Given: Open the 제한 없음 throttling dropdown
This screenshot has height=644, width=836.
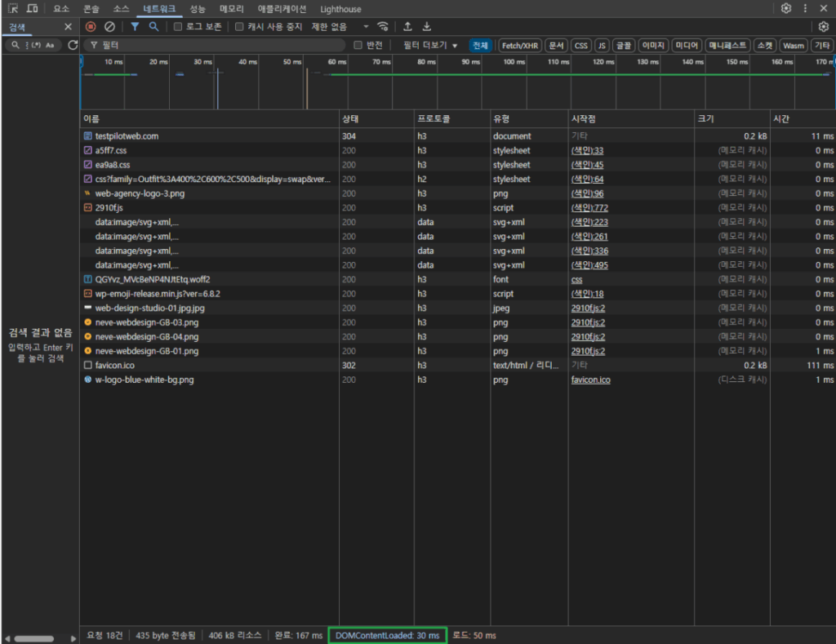Looking at the screenshot, I should 340,27.
